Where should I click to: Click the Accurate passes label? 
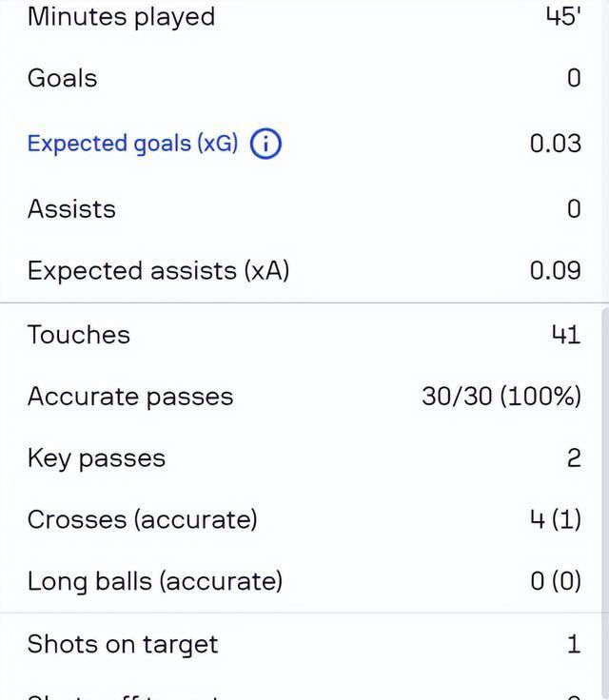click(129, 397)
